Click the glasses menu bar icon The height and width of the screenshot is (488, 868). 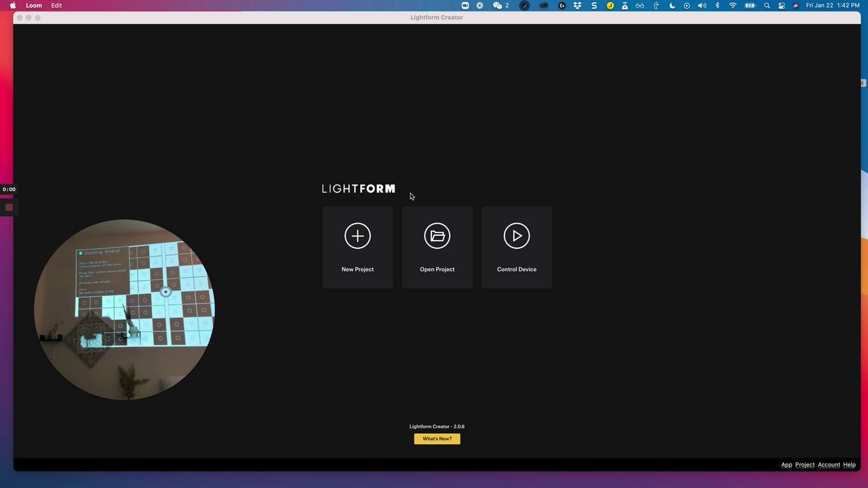coord(639,5)
